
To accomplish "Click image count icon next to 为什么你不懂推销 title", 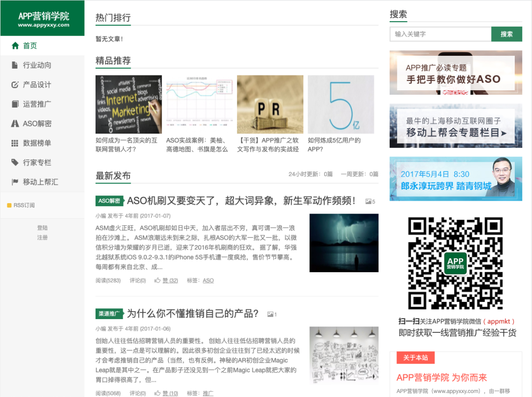I will pos(270,315).
